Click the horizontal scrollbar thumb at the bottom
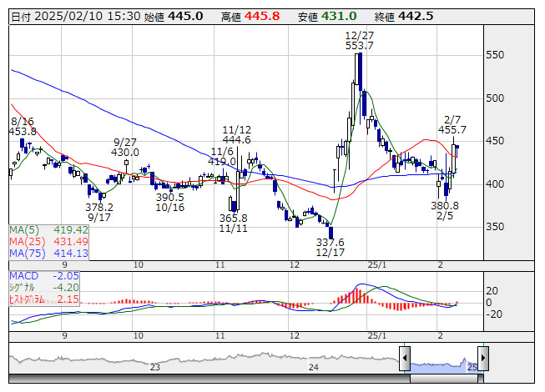The height and width of the screenshot is (392, 545). (x=444, y=378)
